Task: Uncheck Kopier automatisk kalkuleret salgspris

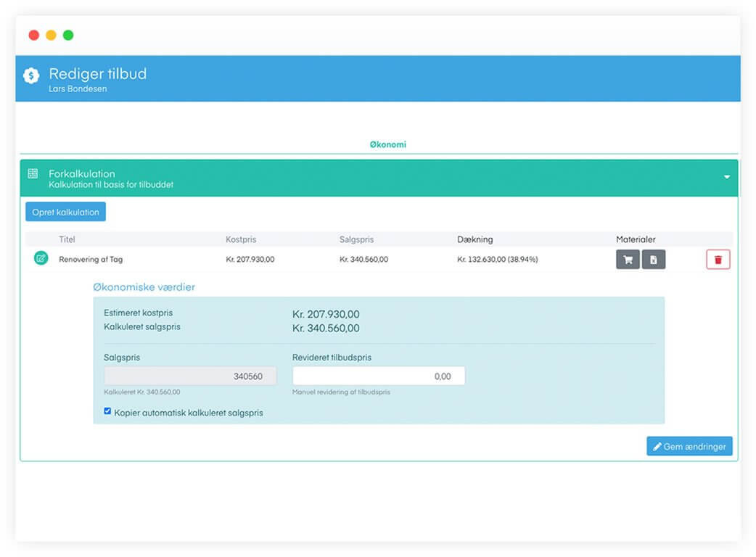Action: pyautogui.click(x=108, y=411)
